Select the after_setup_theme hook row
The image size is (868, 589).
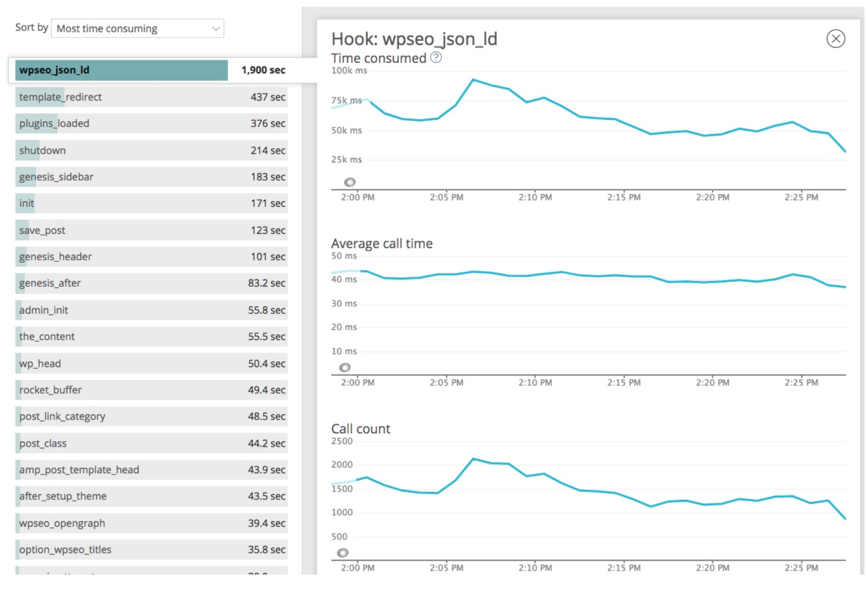click(151, 497)
